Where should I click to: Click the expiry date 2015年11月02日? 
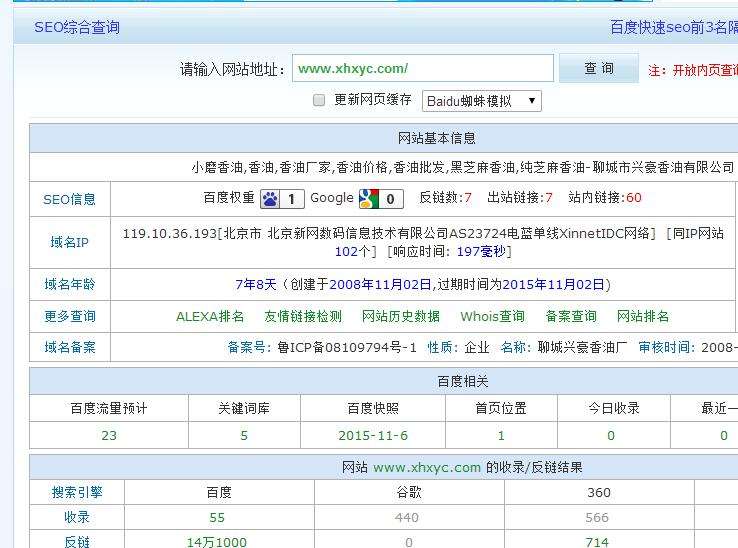pyautogui.click(x=554, y=285)
